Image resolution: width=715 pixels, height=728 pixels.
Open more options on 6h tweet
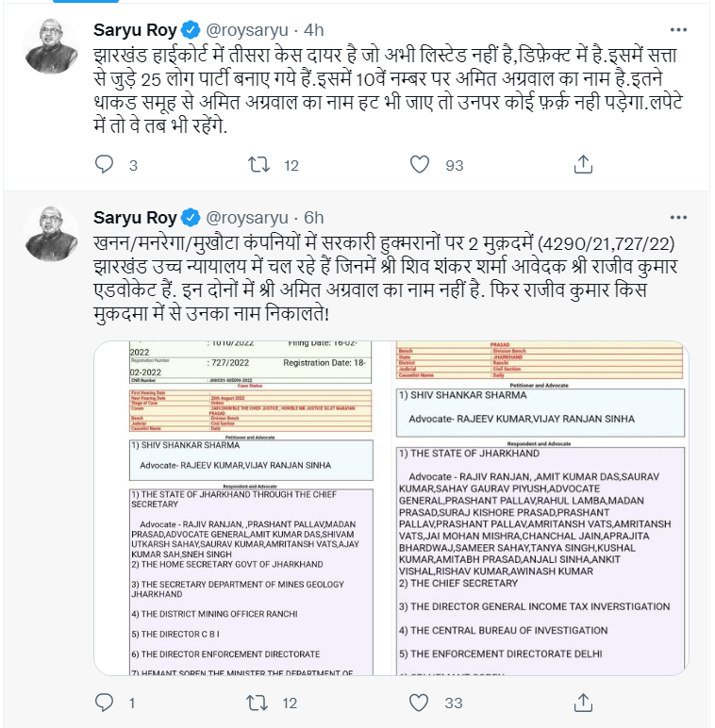tap(678, 217)
